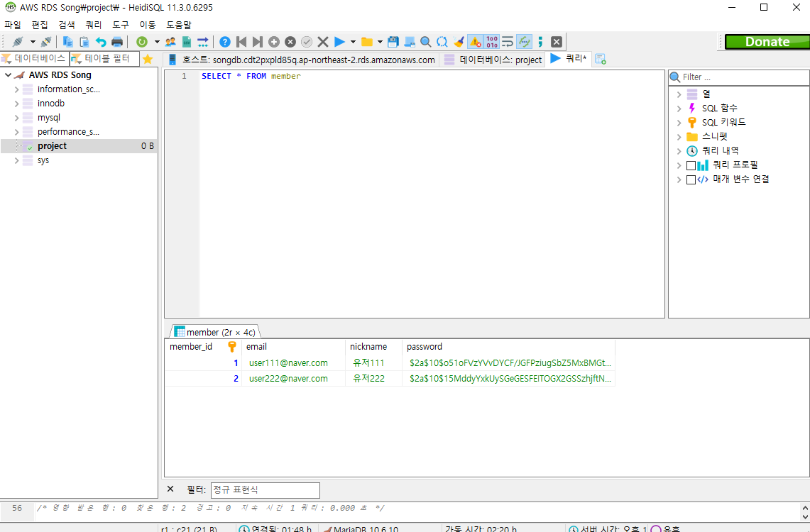
Task: Refresh with the green circular arrow
Action: [x=141, y=42]
